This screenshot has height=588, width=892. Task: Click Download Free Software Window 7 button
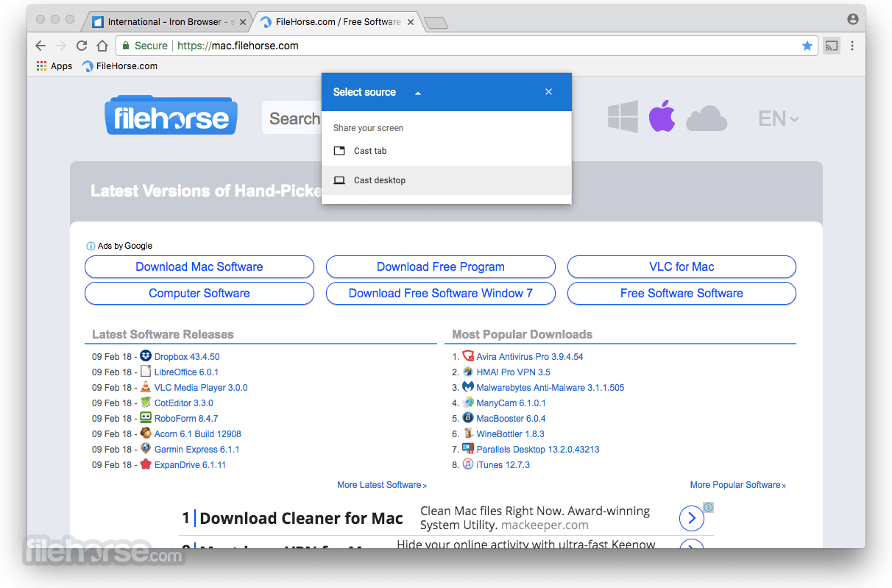441,293
